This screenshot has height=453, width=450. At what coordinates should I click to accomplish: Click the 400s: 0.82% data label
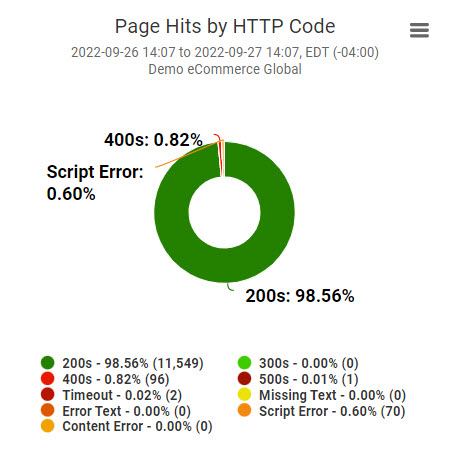[153, 140]
